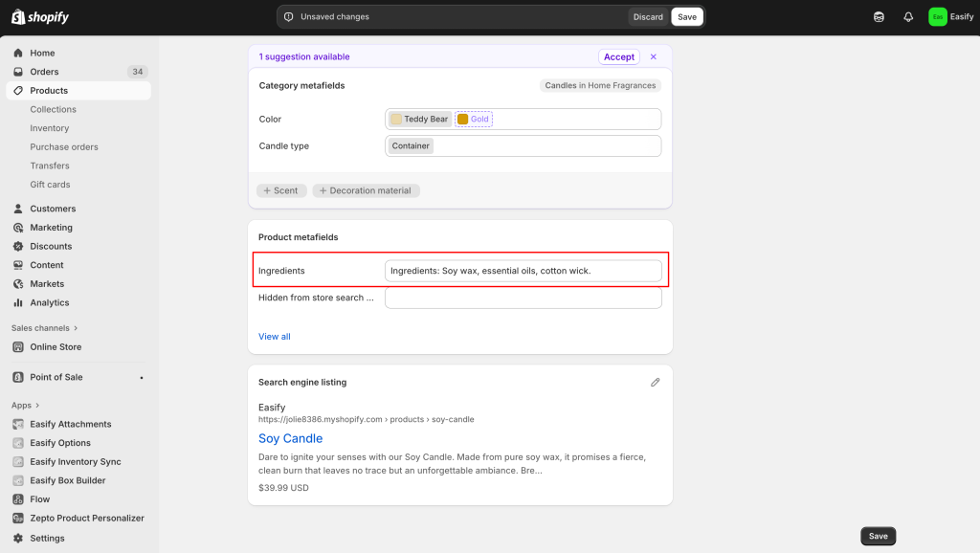
Task: Open Collections under Products
Action: (53, 109)
